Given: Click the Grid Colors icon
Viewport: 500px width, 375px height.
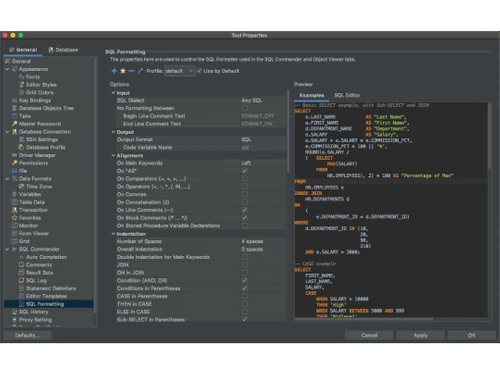Looking at the screenshot, I should 22,93.
